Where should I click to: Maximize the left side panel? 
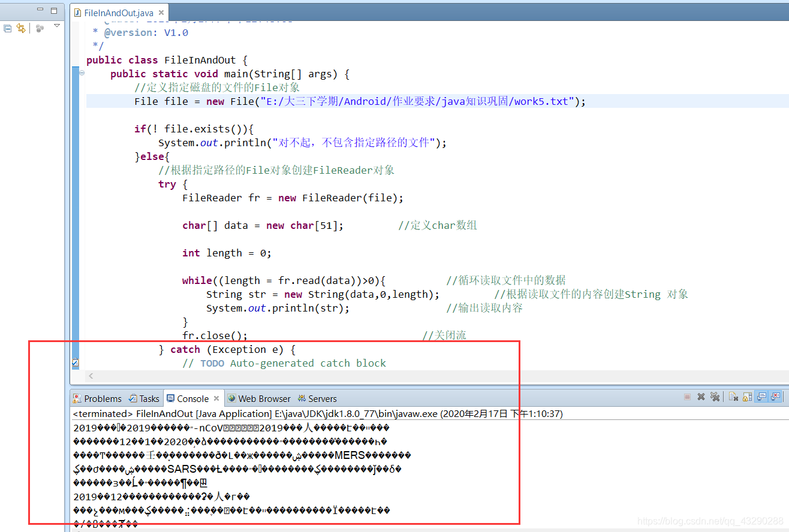(54, 10)
